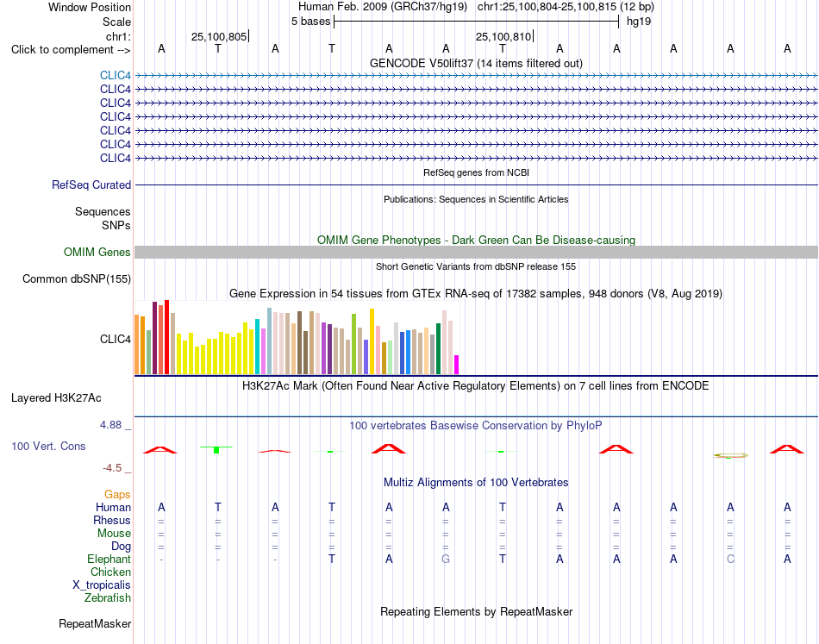Click the Rhesus alignment row label
Screen dimensions: 819x644
(112, 520)
